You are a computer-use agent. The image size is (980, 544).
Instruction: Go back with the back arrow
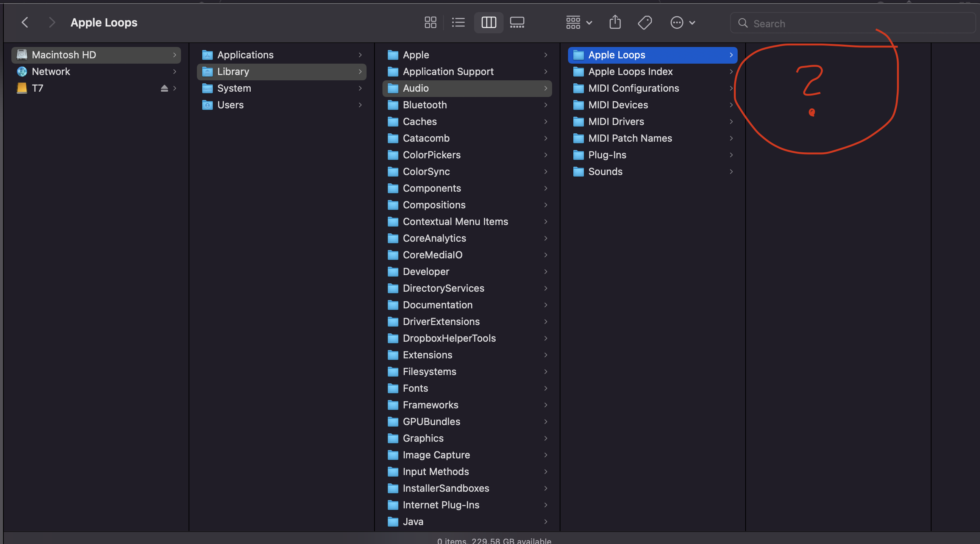pyautogui.click(x=25, y=22)
